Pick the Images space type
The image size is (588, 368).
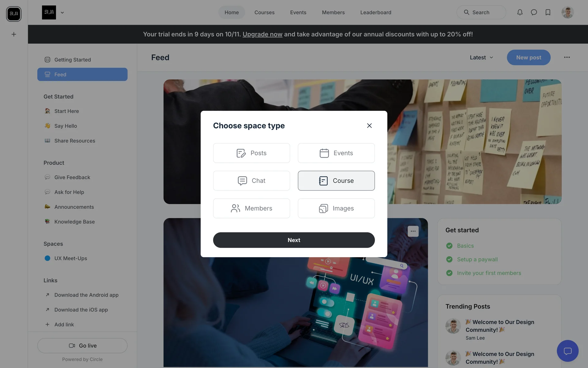(336, 208)
